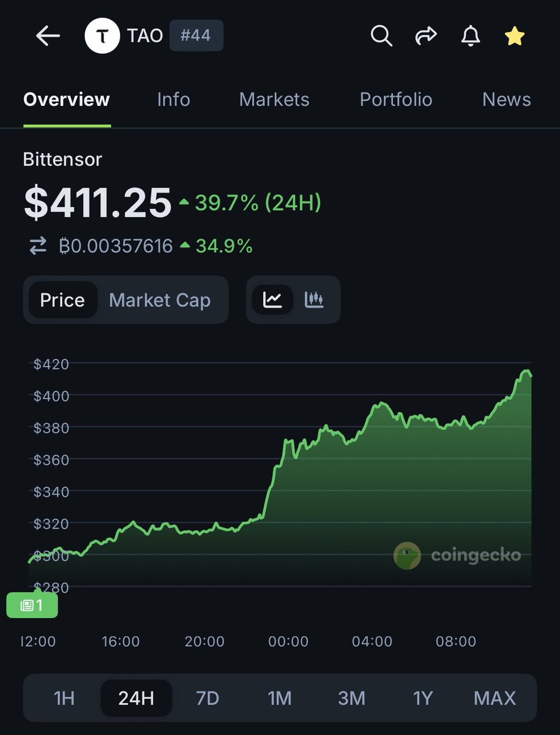
Task: Tap the chart peak near $420
Action: coord(526,371)
